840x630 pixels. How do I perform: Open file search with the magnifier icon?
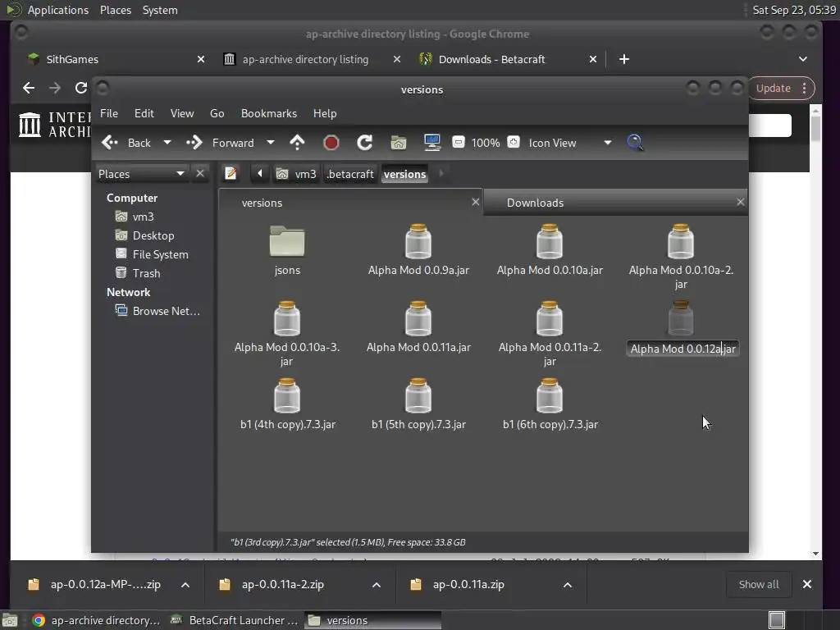click(635, 143)
